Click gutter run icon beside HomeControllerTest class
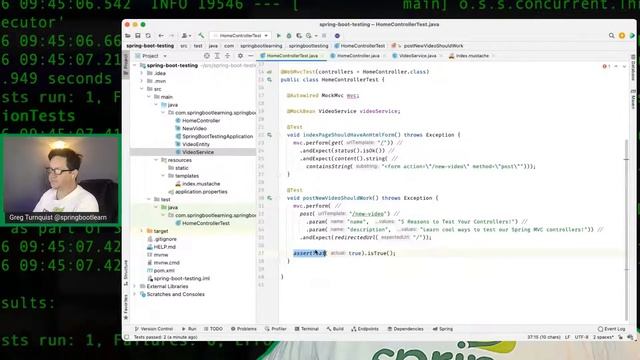This screenshot has height=360, width=640. click(x=270, y=80)
